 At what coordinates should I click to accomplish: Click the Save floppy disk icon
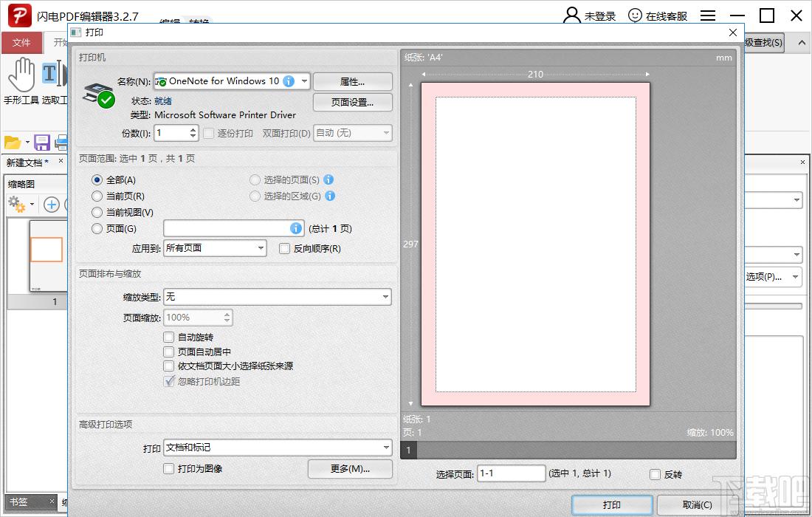pyautogui.click(x=42, y=142)
